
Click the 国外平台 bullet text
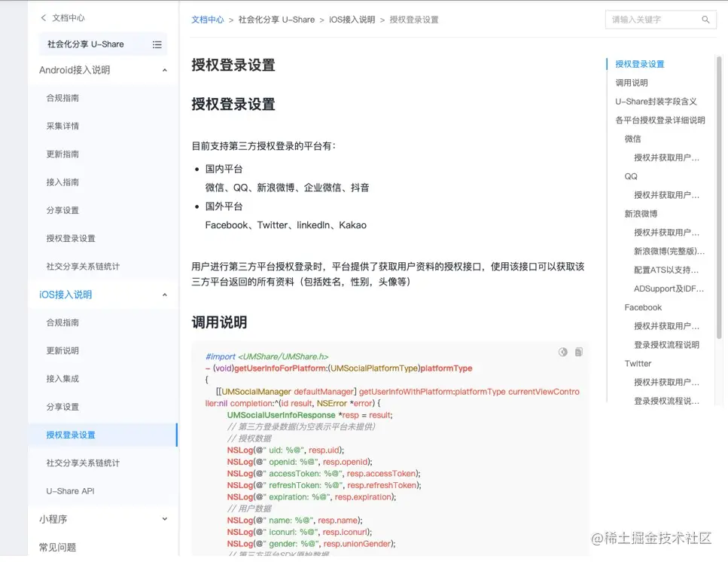224,206
